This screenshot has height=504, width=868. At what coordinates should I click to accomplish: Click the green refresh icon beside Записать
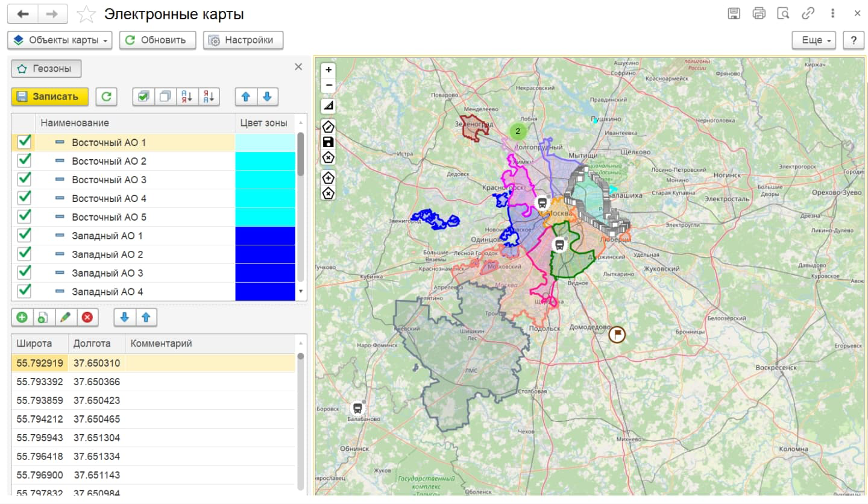(106, 96)
